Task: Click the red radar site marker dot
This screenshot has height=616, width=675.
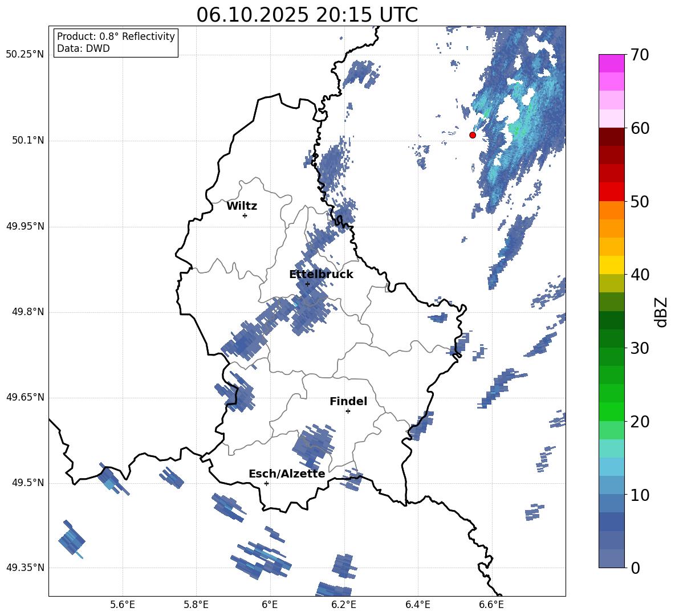Action: (x=473, y=135)
